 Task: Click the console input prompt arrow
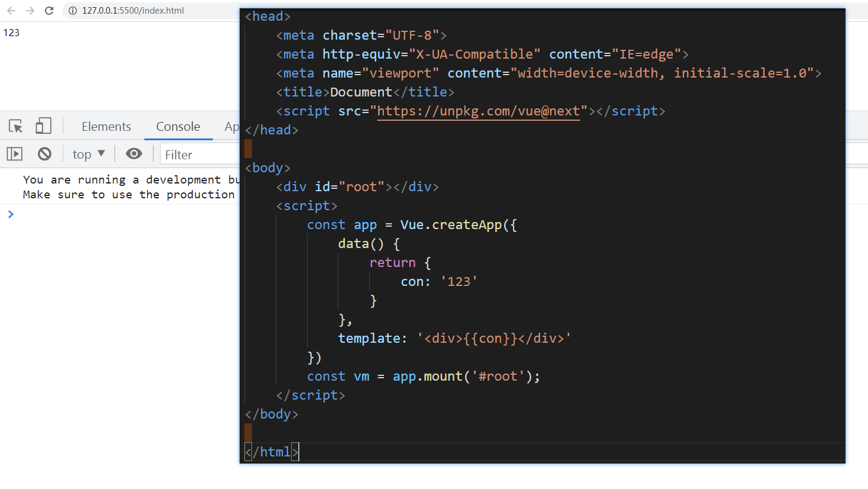(11, 214)
